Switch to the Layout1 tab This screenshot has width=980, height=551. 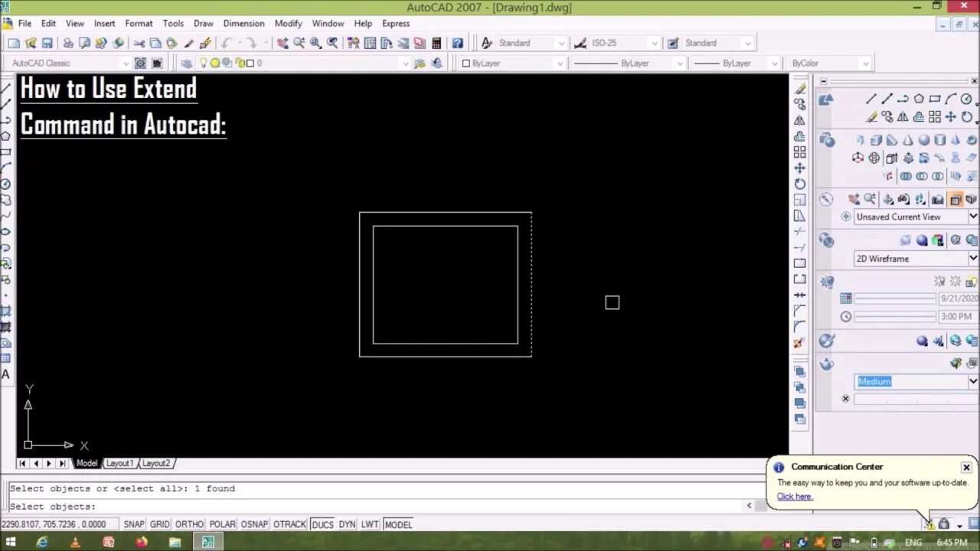coord(119,463)
